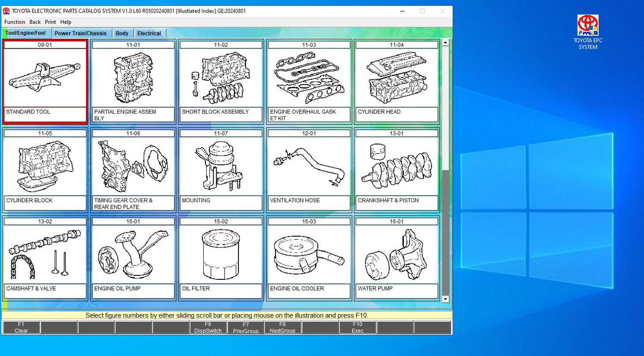Select the Ventilation Hose illustration

point(309,166)
